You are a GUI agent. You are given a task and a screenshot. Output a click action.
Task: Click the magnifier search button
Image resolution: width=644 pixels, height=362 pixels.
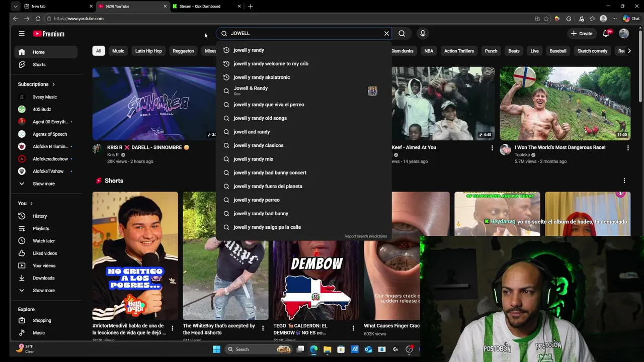[401, 33]
